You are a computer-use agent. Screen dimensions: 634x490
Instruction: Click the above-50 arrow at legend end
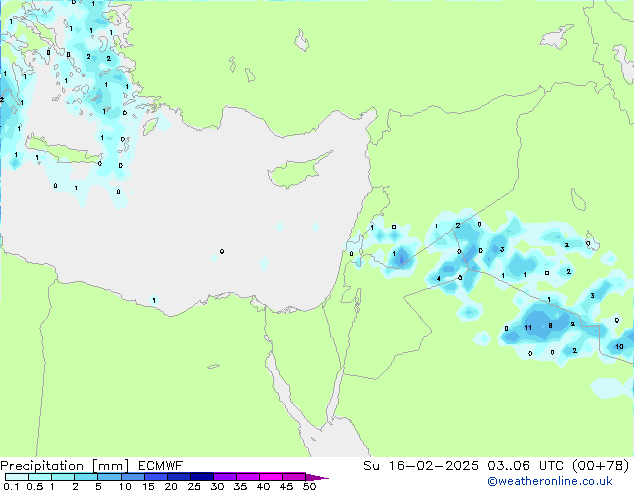(x=317, y=477)
